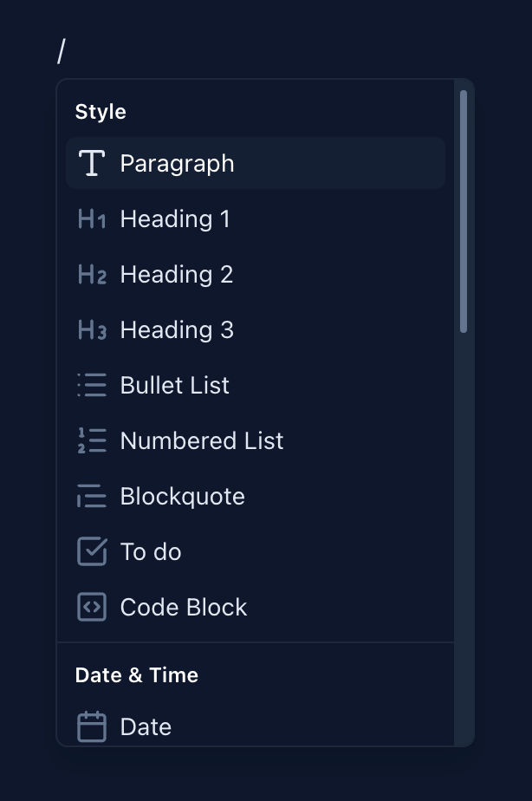Image resolution: width=532 pixels, height=801 pixels.
Task: Click the slash menu's vertical scrollbar
Action: coord(464,212)
